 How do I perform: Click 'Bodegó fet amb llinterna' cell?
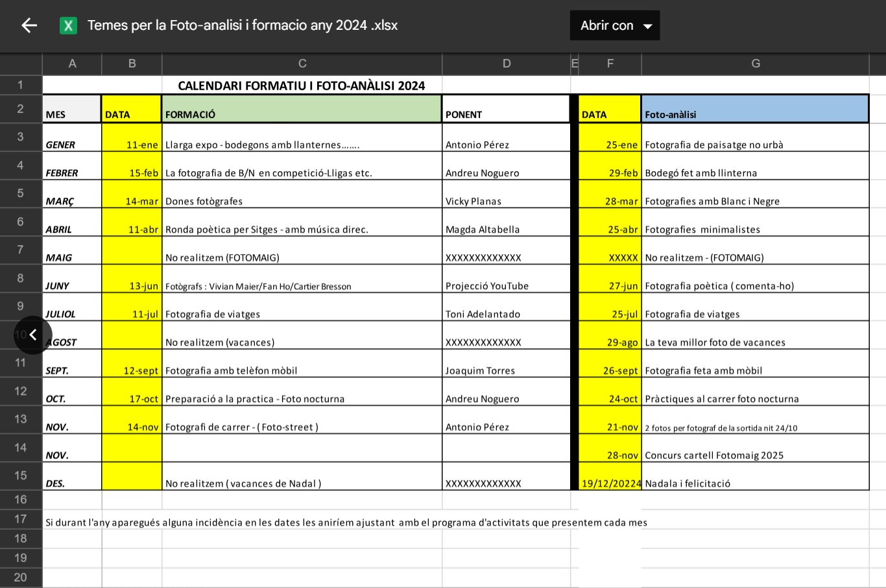click(755, 166)
